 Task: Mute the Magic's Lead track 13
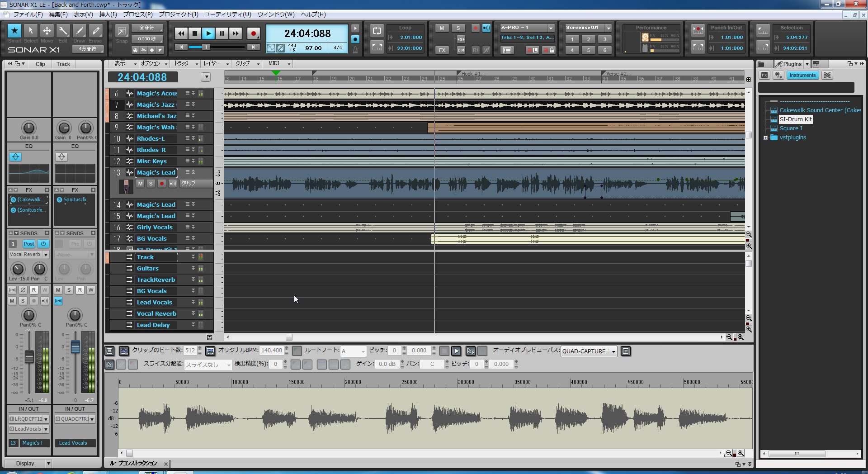[140, 184]
